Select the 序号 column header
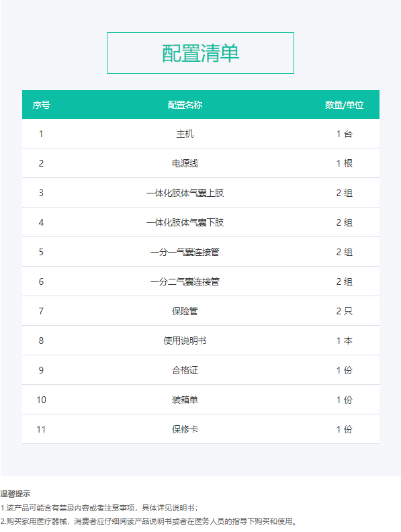Screen dimensions: 401x532 (42, 105)
